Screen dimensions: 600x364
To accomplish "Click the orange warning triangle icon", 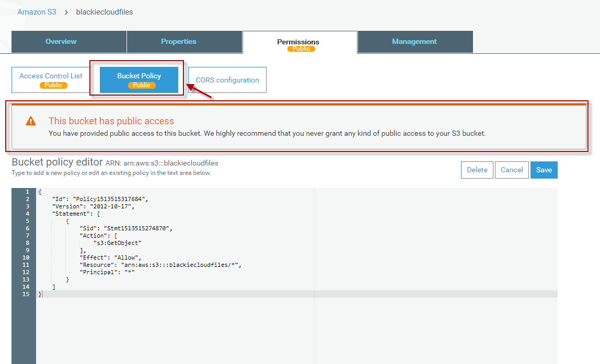I will coord(31,121).
